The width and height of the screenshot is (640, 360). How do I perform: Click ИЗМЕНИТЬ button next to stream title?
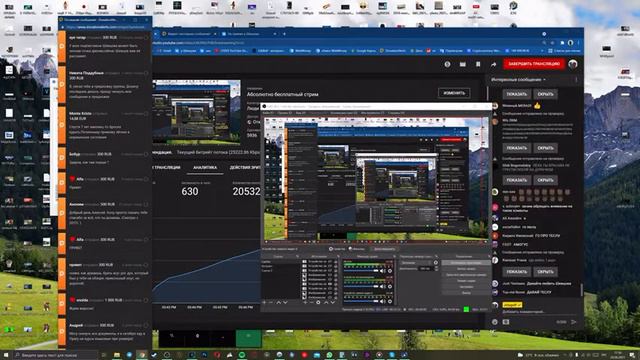click(x=454, y=93)
